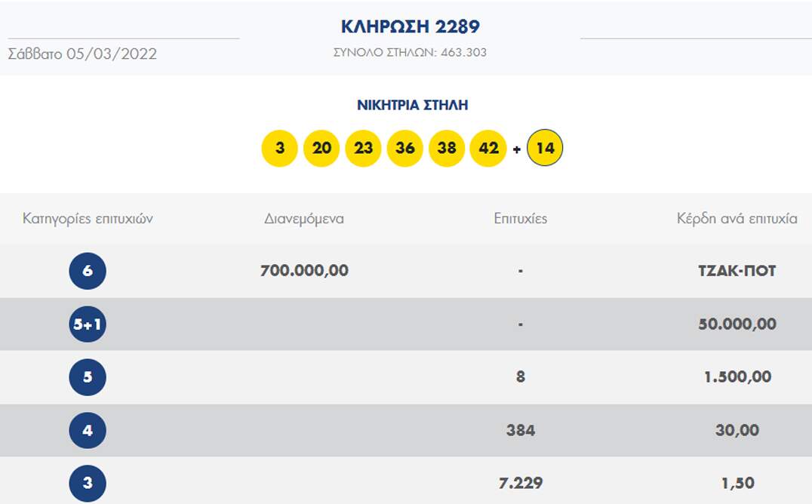Click the Διανεμόμενα column header
812x504 pixels.
pos(304,219)
